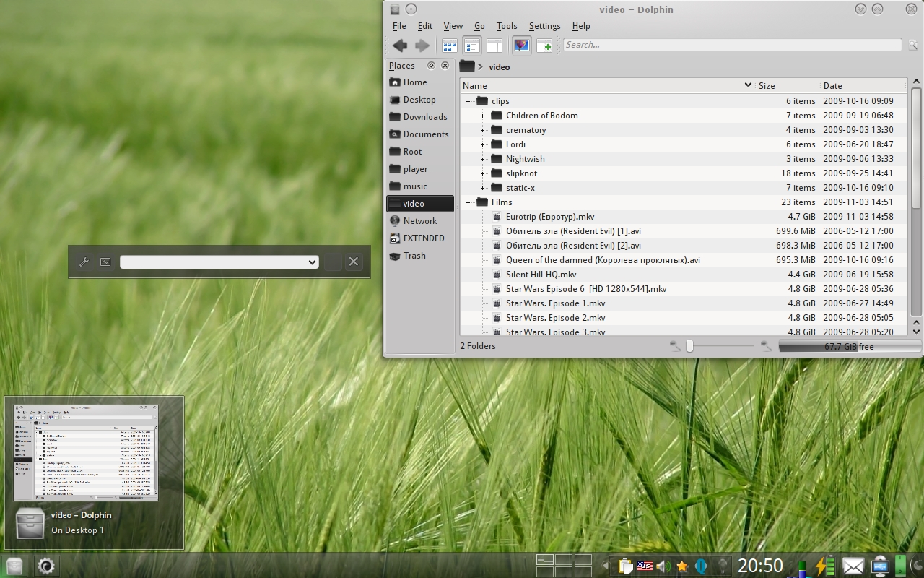The image size is (924, 578).
Task: Close the Places panel
Action: click(x=445, y=65)
